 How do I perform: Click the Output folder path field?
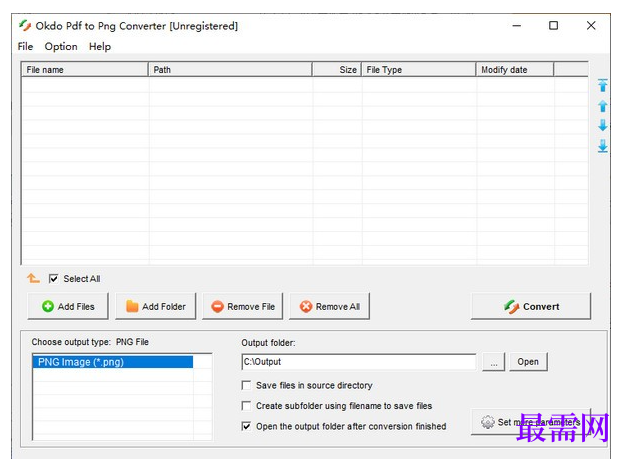click(x=359, y=362)
